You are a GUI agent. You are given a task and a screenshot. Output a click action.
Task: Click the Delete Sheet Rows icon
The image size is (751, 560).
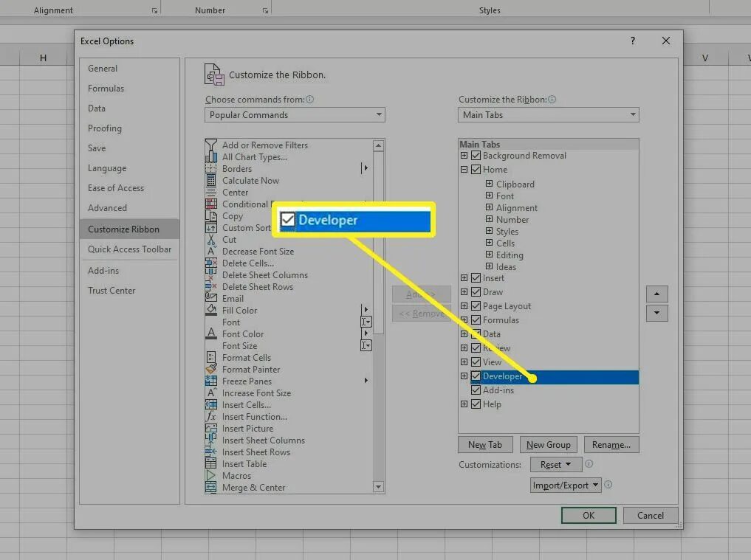click(210, 287)
